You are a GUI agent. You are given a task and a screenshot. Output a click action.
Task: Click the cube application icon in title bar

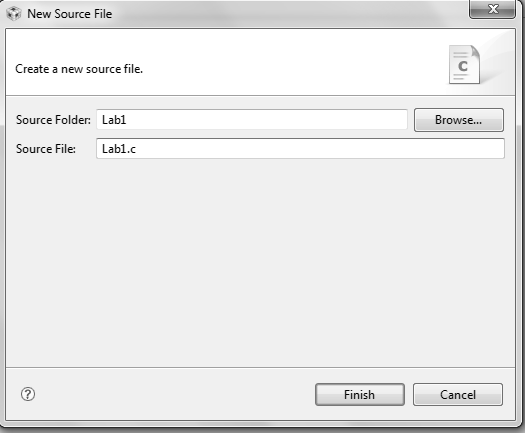coord(14,14)
